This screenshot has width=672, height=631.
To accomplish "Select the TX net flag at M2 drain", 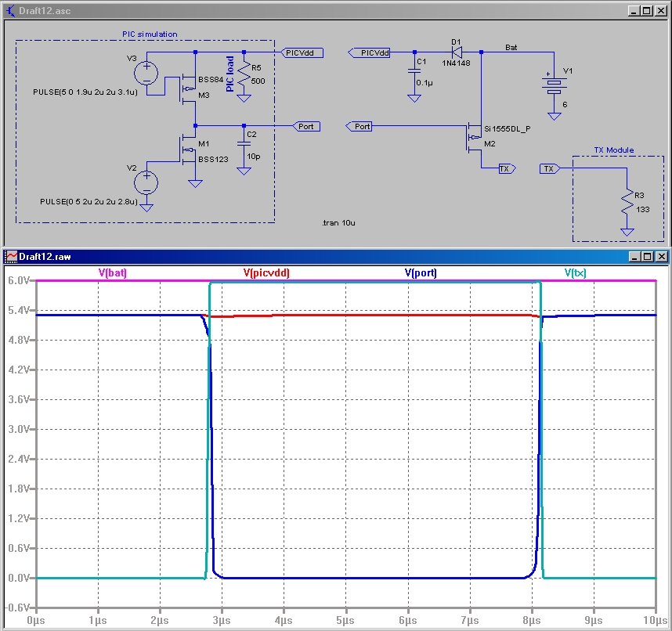I will 507,168.
